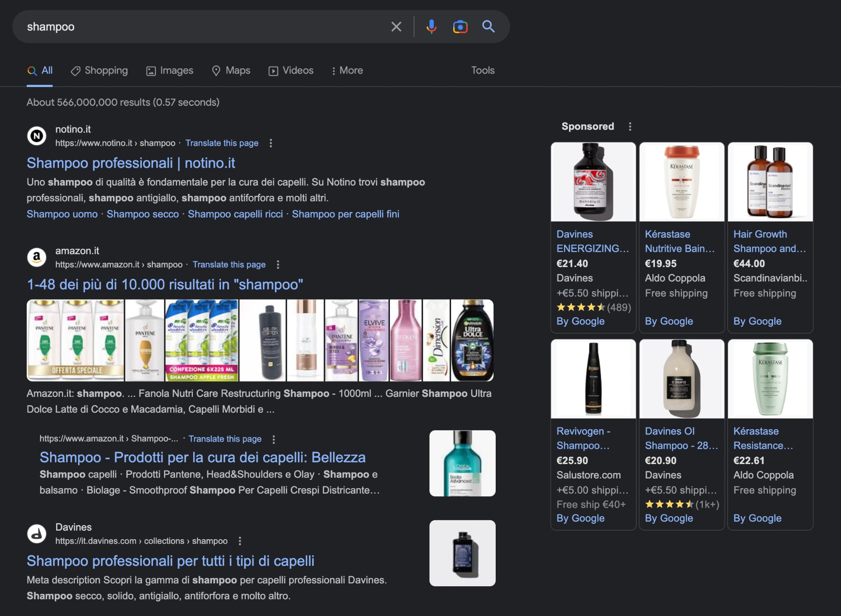841x616 pixels.
Task: Expand the More search categories menu
Action: [x=347, y=70]
